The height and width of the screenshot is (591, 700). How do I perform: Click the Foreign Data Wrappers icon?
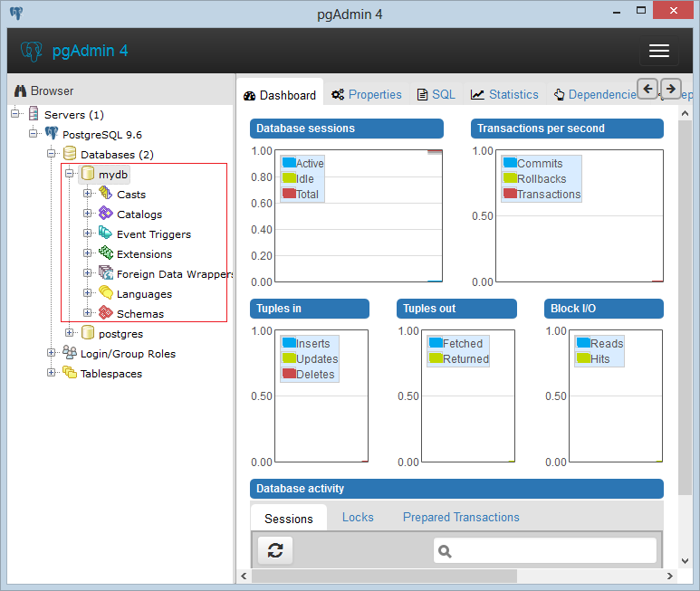point(105,272)
